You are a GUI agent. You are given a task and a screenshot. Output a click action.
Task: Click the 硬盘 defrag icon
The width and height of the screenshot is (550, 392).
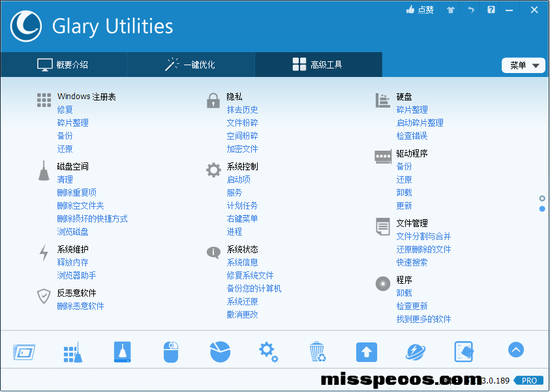[383, 100]
